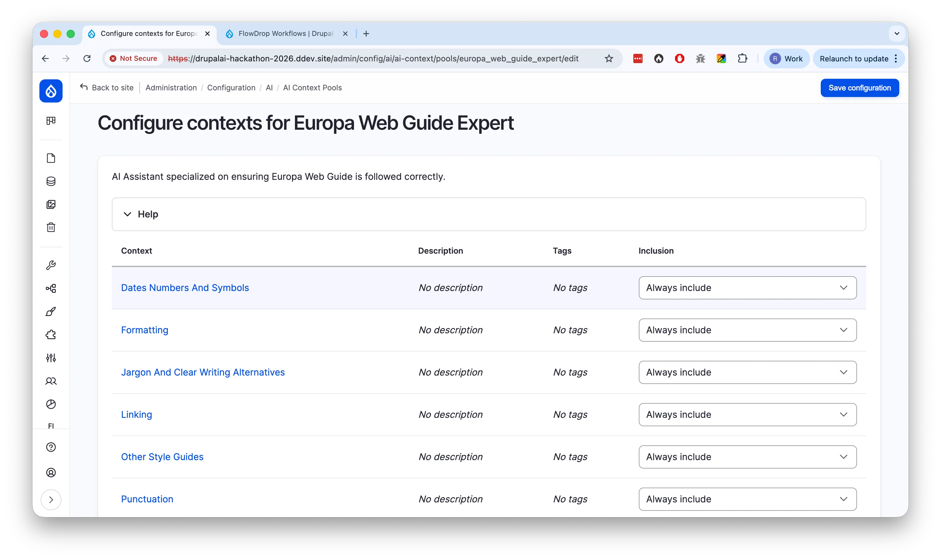
Task: Open the help question mark icon
Action: [51, 447]
